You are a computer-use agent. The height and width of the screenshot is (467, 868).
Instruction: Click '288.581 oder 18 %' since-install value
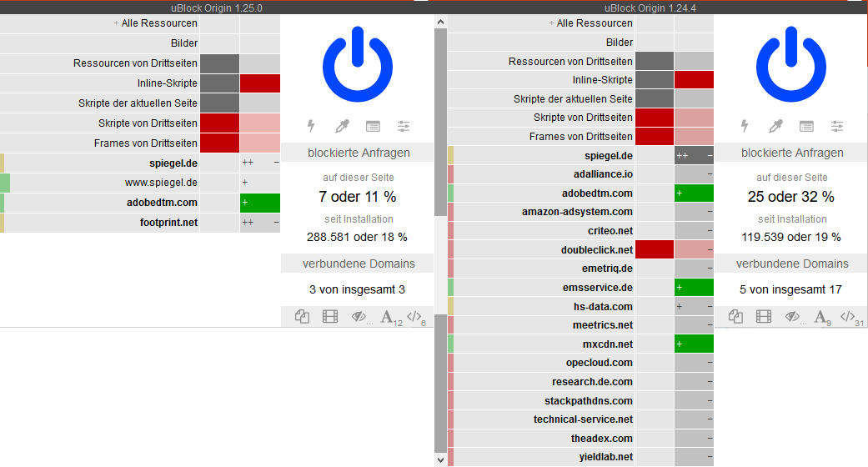click(x=357, y=237)
